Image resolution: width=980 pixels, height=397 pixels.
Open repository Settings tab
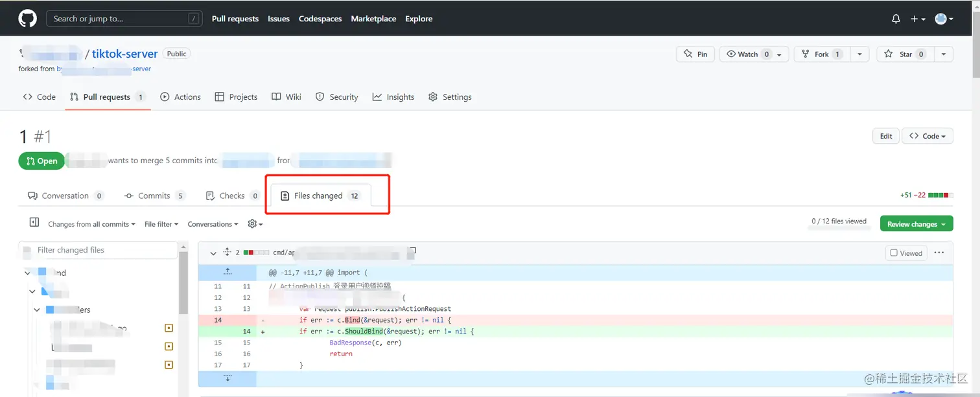coord(450,97)
